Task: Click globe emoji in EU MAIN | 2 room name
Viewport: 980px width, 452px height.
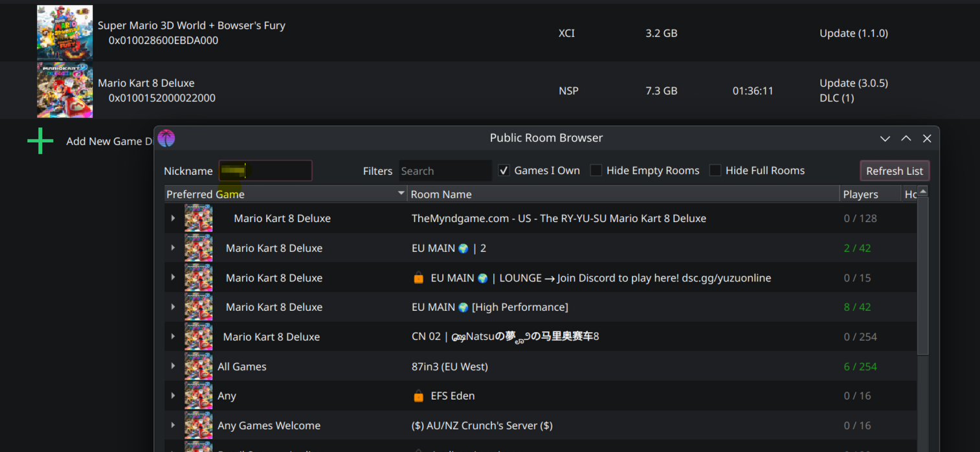Action: [x=463, y=248]
